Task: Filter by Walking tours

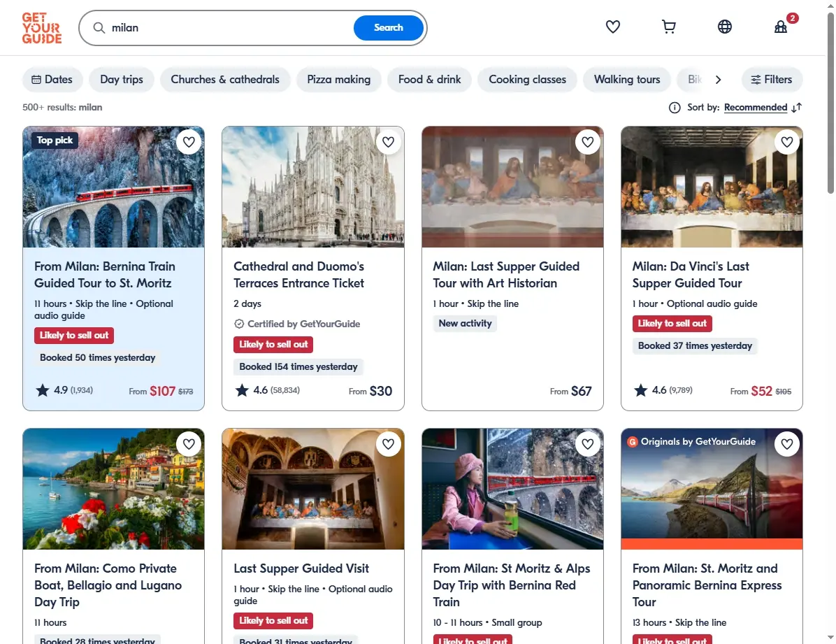Action: click(x=627, y=80)
